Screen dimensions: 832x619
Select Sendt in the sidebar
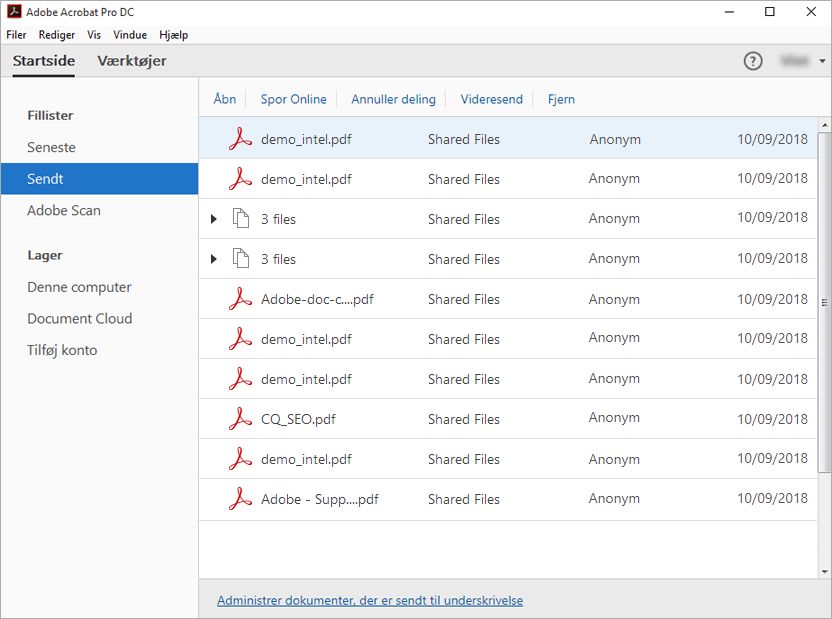point(45,178)
